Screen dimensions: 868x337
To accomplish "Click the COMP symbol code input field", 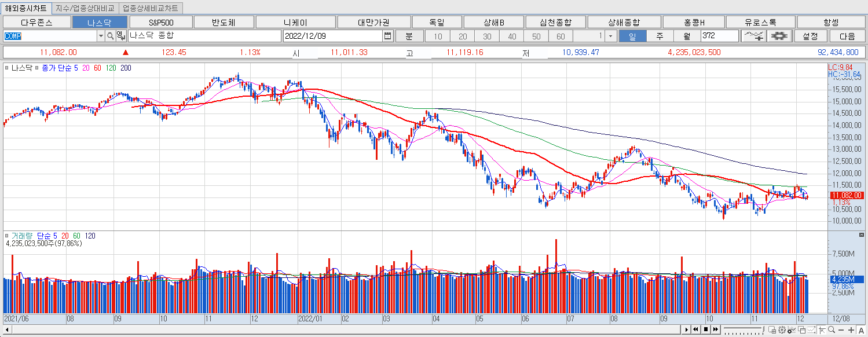I will click(x=50, y=36).
